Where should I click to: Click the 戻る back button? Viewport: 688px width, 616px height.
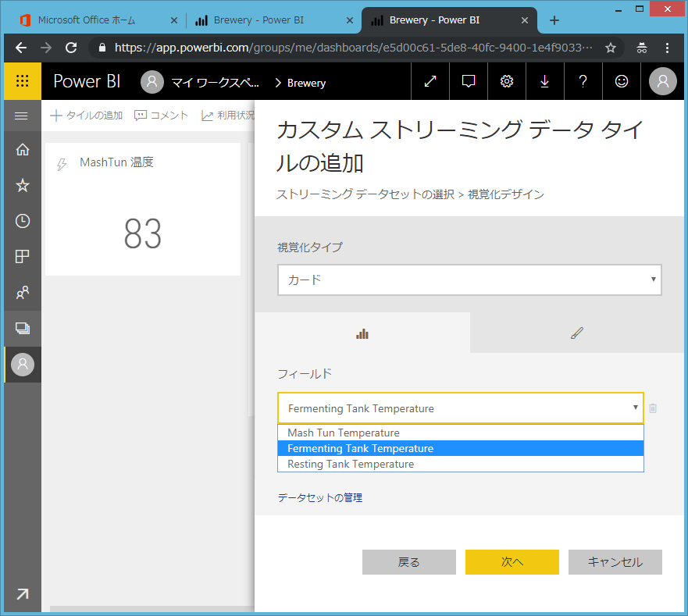click(409, 561)
